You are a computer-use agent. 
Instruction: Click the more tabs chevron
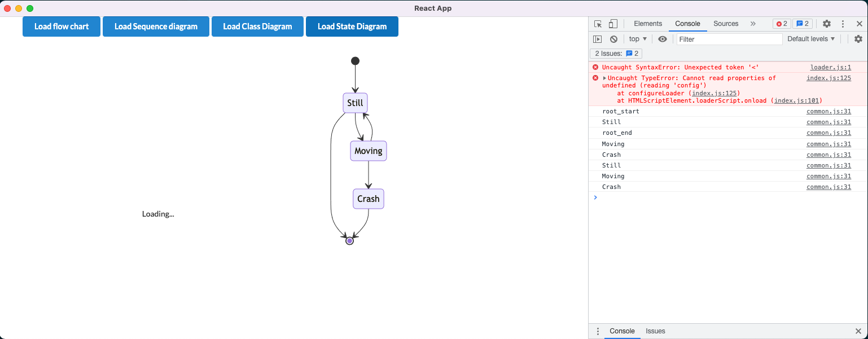click(752, 24)
